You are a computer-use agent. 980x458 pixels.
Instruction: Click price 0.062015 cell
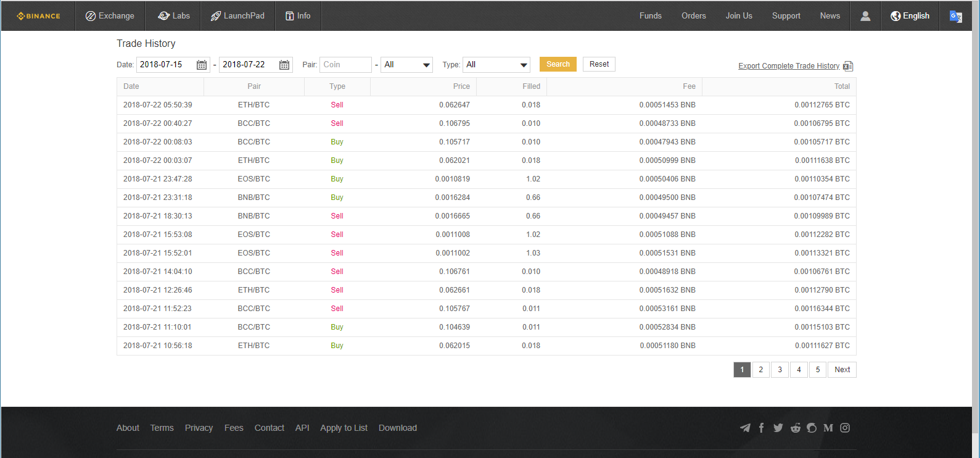pos(455,346)
